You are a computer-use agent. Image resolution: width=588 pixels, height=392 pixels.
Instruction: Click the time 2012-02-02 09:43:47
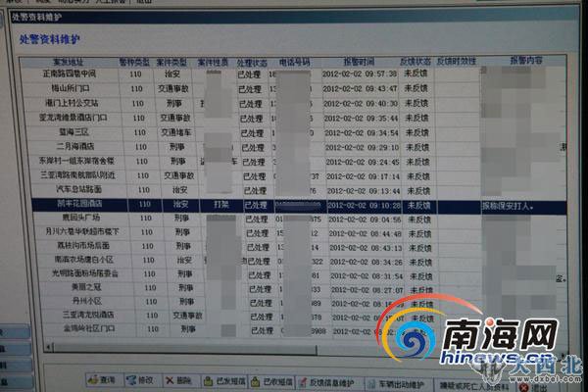coord(360,89)
